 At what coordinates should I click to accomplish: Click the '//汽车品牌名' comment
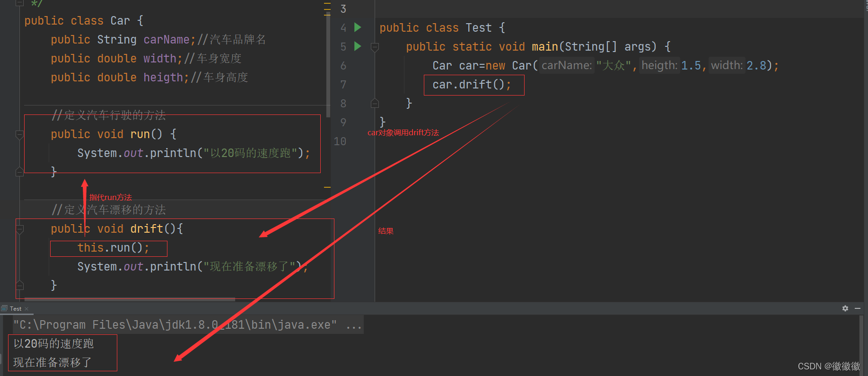click(x=232, y=39)
